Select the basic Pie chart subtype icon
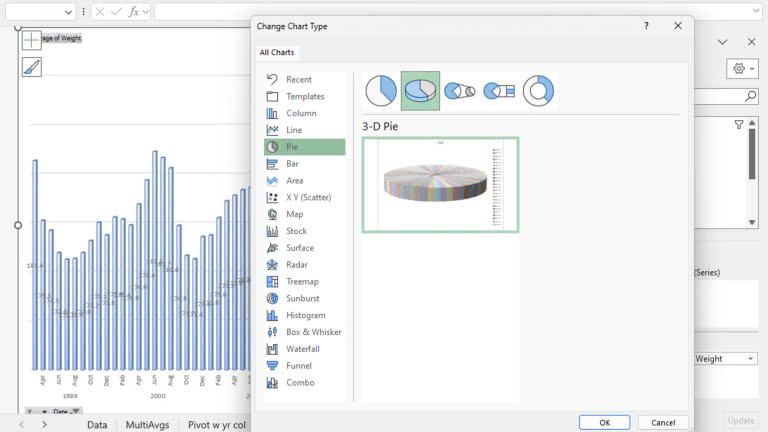This screenshot has width=768, height=432. click(381, 91)
